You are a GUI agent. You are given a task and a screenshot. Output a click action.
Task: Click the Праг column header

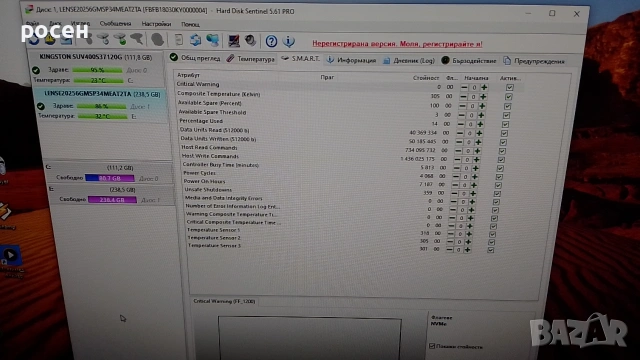coord(327,77)
